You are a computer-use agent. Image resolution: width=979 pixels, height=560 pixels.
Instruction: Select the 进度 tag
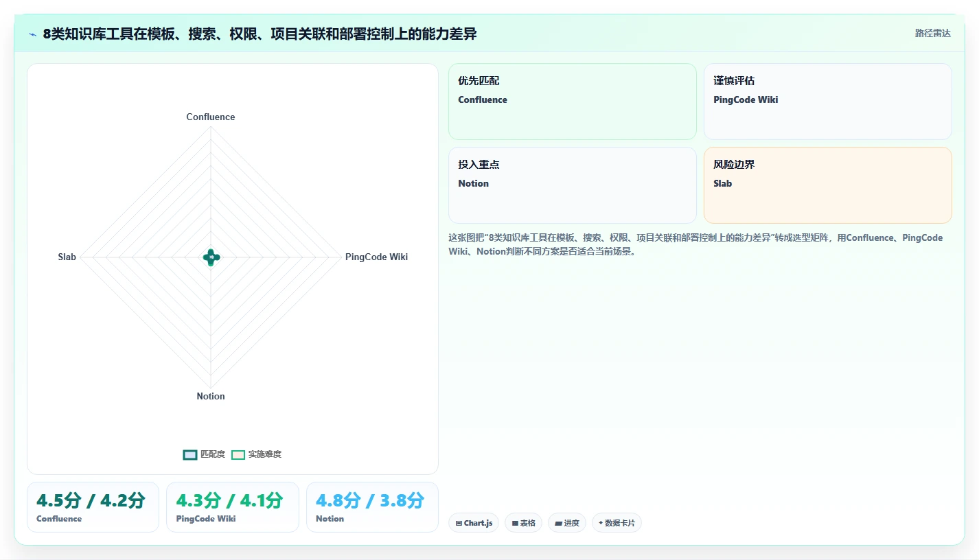pos(567,523)
